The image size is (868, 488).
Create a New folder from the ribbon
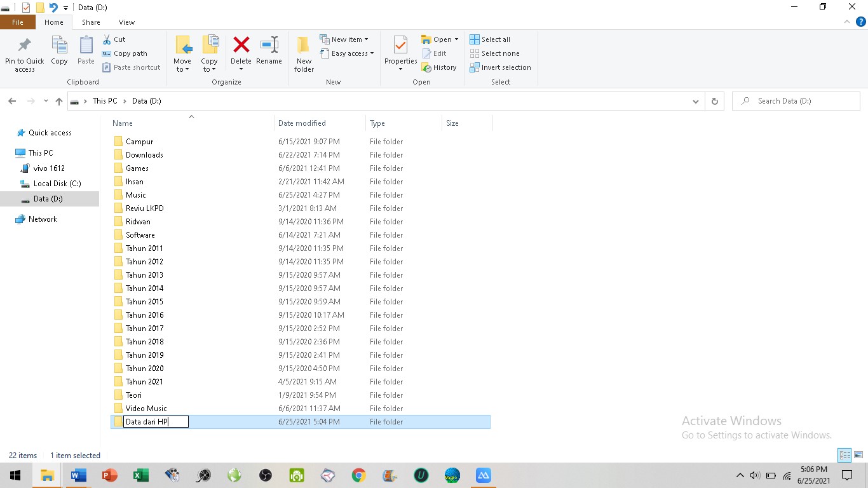304,54
